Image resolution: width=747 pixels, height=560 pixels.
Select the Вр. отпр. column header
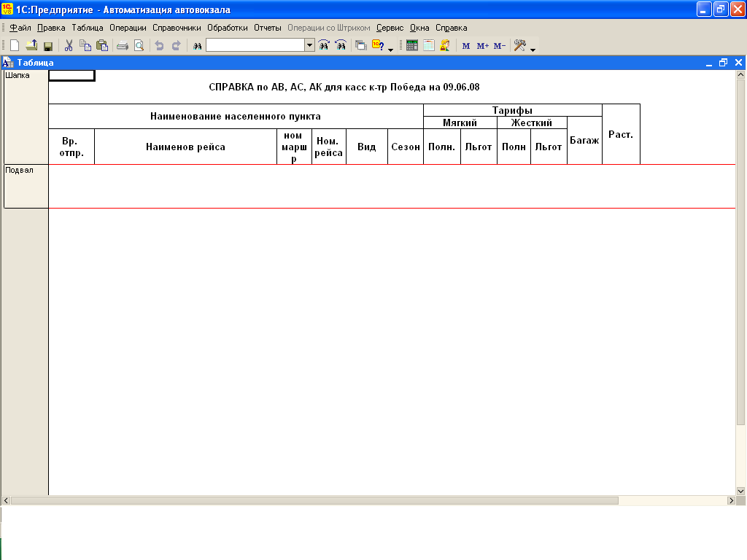point(71,147)
